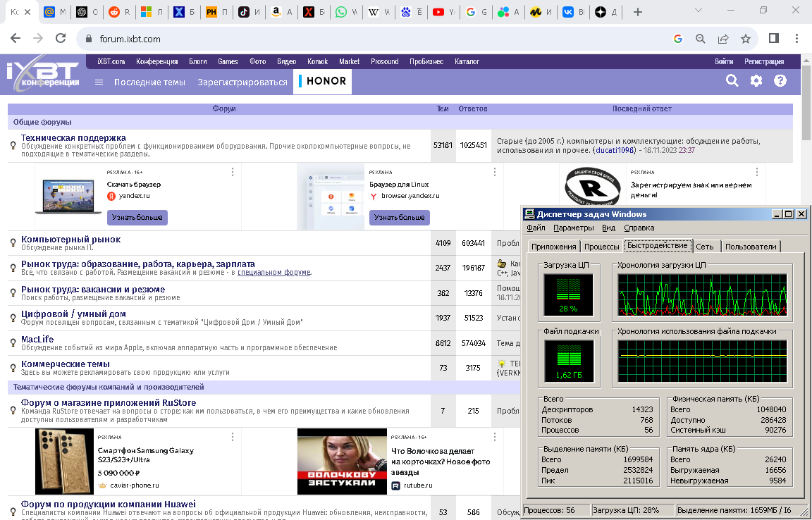Expand the tab search chevron
Image resolution: width=812 pixels, height=520 pixels.
pyautogui.click(x=699, y=11)
